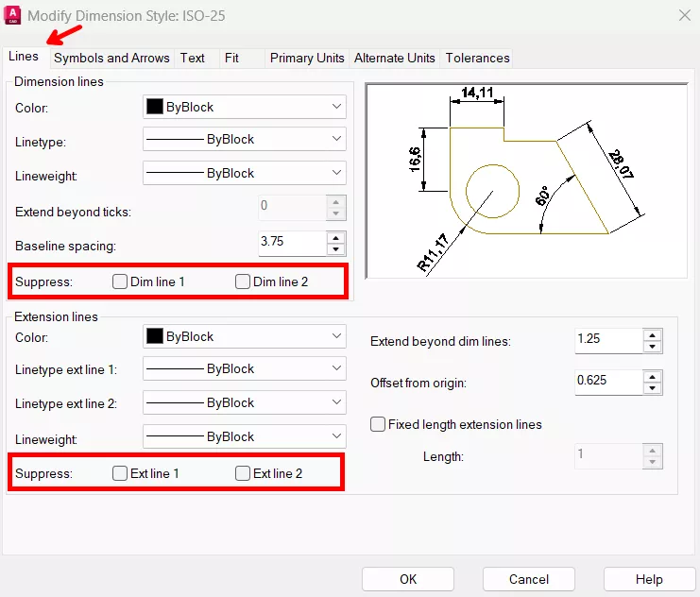
Task: Decrease Offset from origin value
Action: tap(652, 388)
